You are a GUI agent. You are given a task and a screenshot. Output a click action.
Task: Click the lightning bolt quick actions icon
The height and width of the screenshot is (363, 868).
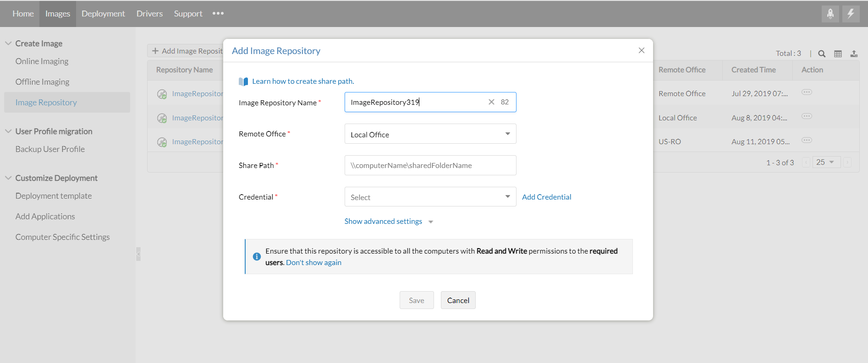tap(851, 14)
